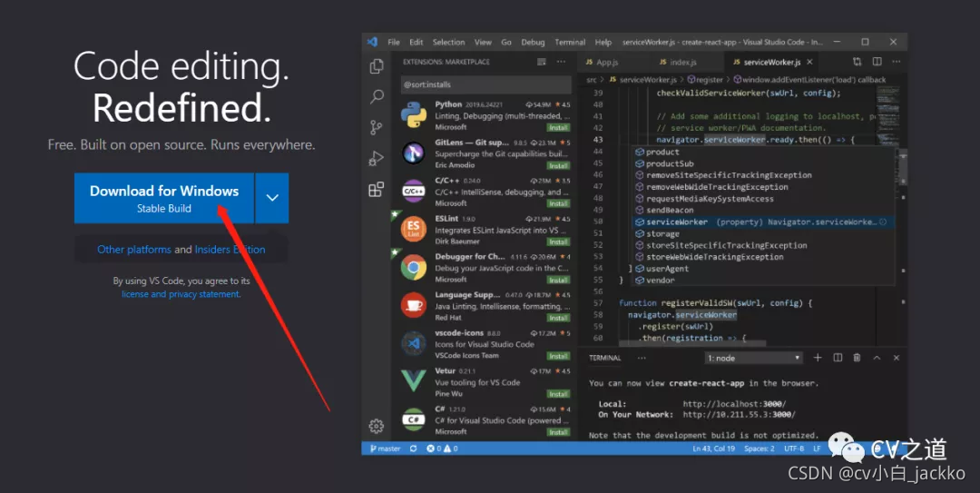The width and height of the screenshot is (980, 493).
Task: Open the Other platforms link
Action: tap(134, 249)
